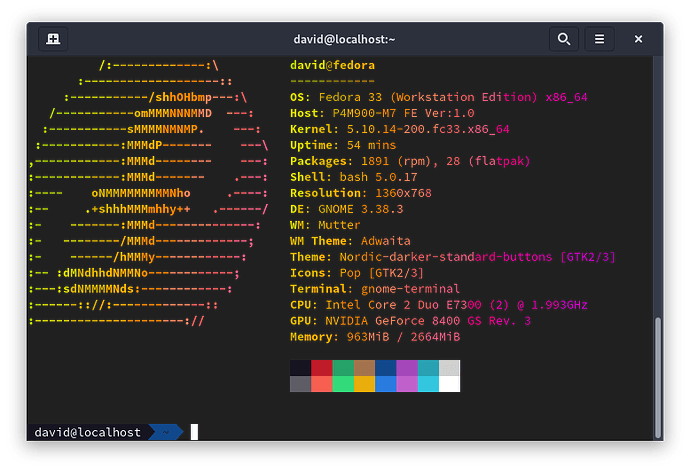The height and width of the screenshot is (471, 690).
Task: Click the david@localhost prompt segment
Action: [88, 432]
